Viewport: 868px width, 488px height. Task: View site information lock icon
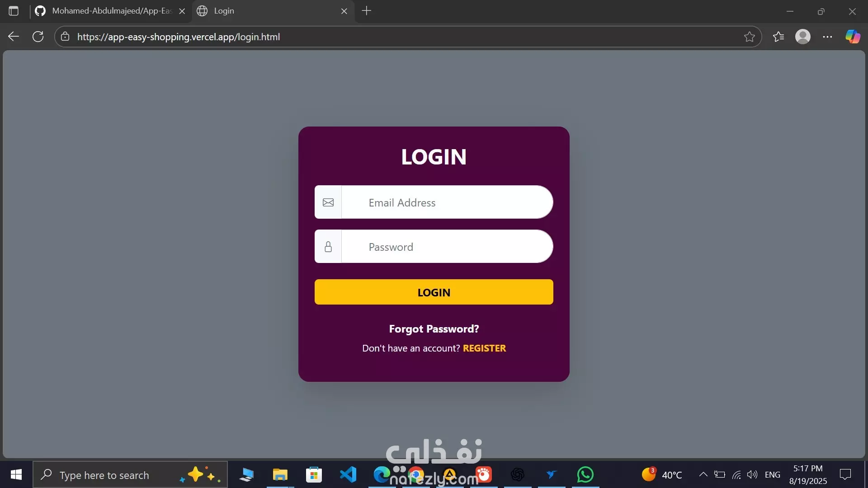tap(65, 37)
